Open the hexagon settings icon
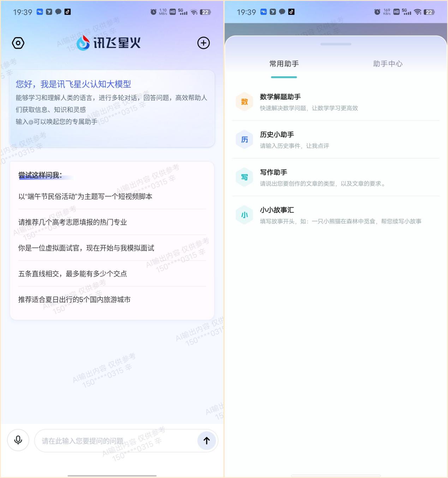 coord(18,43)
